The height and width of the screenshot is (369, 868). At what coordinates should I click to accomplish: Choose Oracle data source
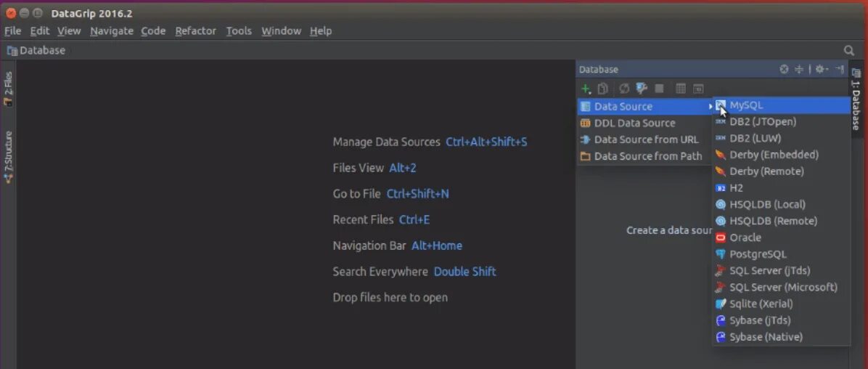click(781, 238)
